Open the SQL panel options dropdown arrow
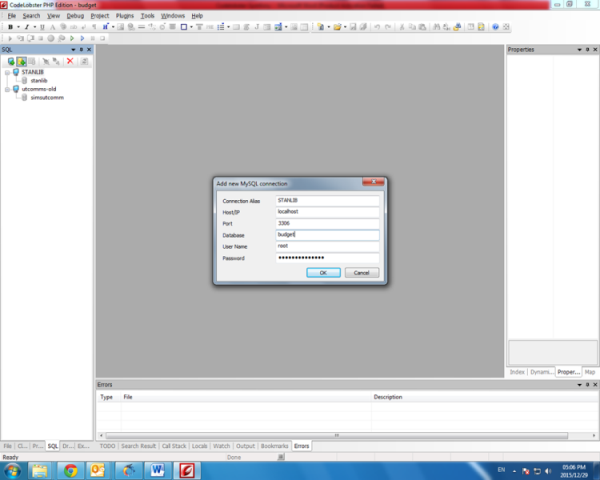The height and width of the screenshot is (480, 600). (x=72, y=49)
